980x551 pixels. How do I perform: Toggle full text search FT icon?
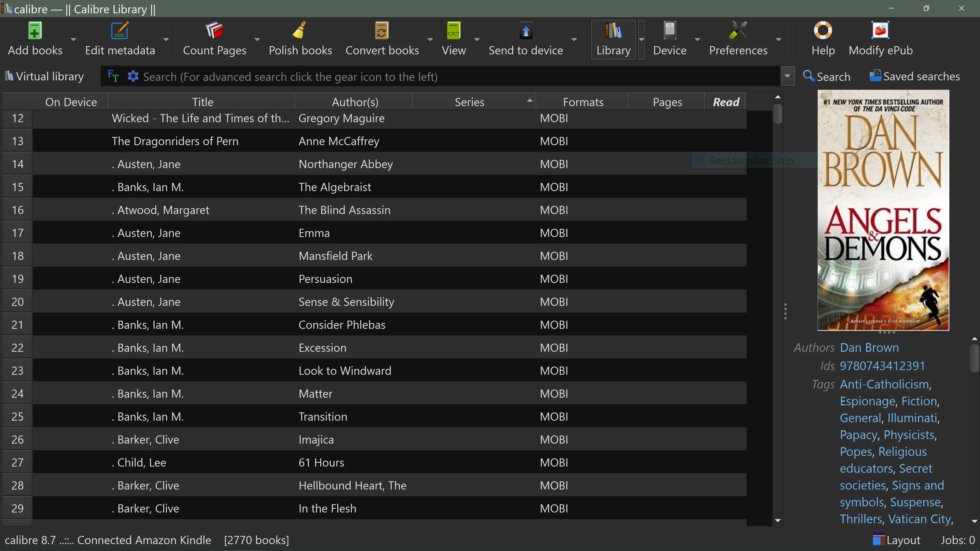tap(113, 77)
